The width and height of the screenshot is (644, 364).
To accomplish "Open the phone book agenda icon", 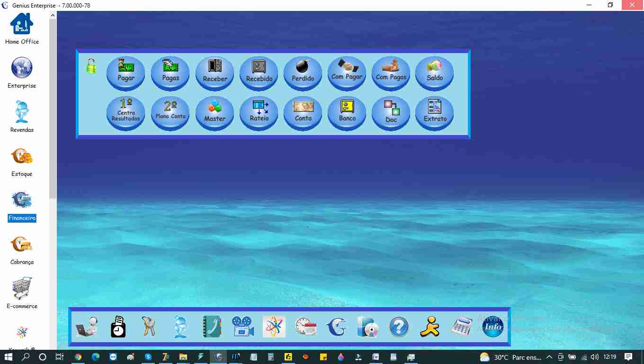I will pos(212,327).
